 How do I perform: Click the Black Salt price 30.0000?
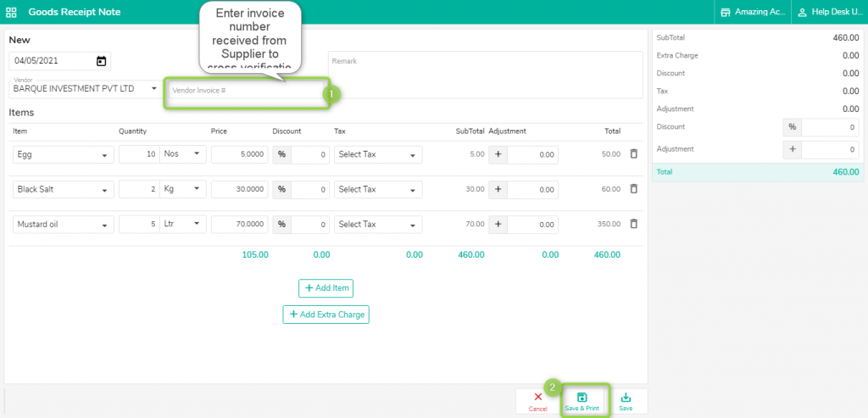(239, 189)
